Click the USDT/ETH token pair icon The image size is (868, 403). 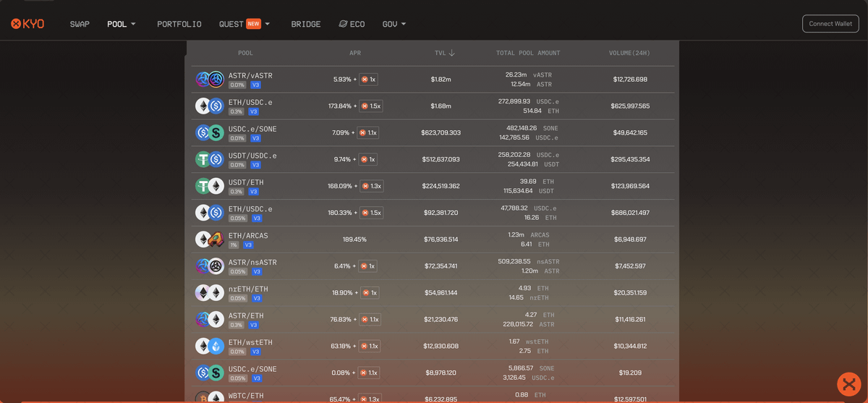[209, 186]
